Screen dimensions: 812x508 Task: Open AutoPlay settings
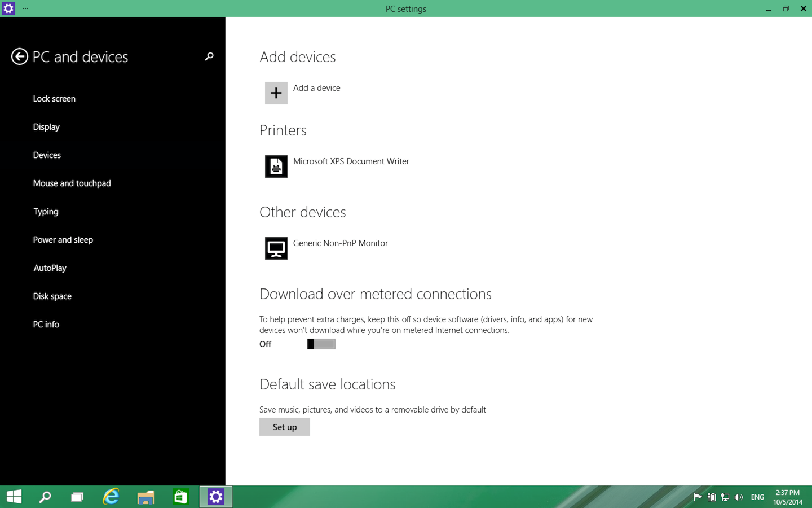tap(50, 268)
